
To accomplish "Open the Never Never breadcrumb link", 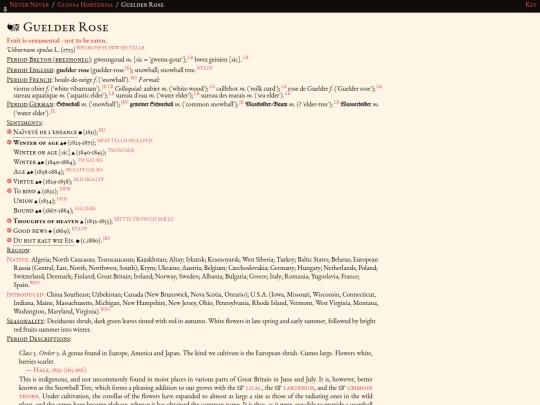I will [29, 5].
